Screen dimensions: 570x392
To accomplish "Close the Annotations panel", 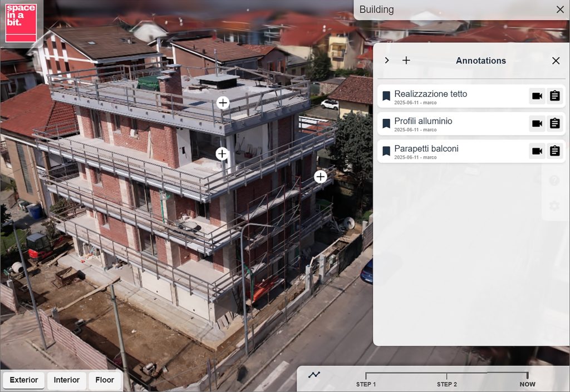I will (556, 61).
